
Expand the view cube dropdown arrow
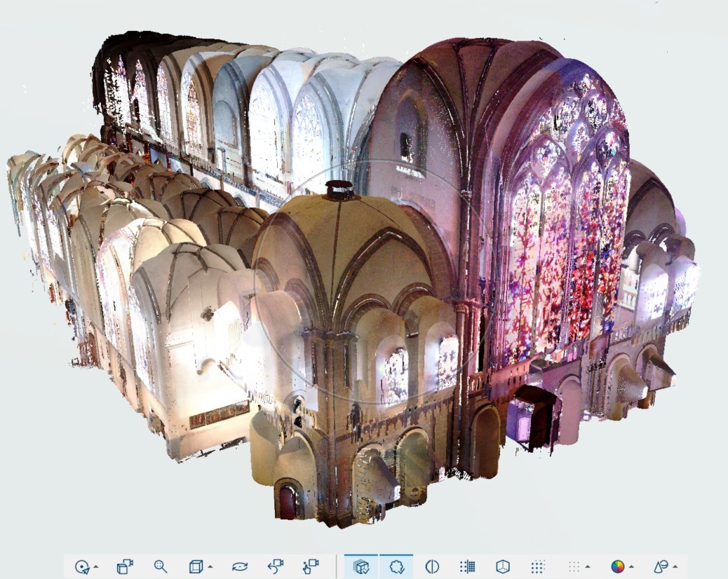coord(210,566)
